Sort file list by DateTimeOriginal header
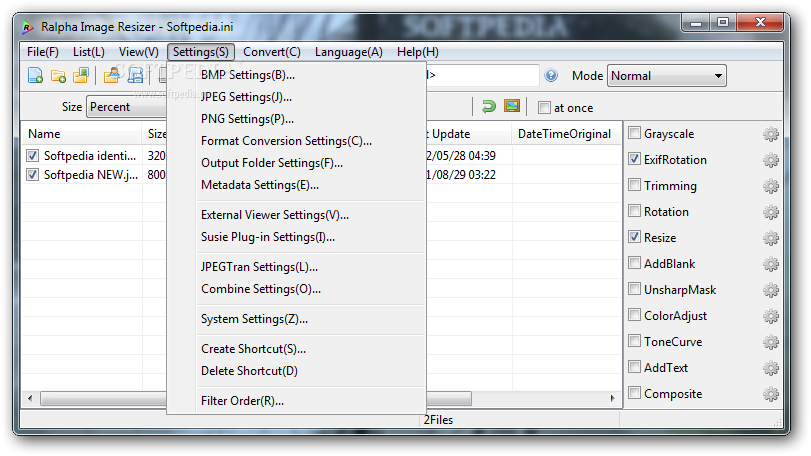811x456 pixels. click(x=566, y=134)
